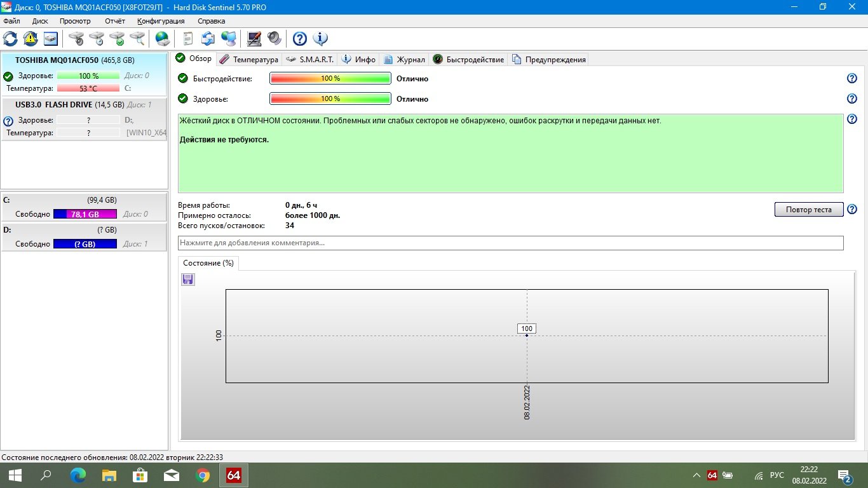The width and height of the screenshot is (868, 488).
Task: Click the globe with disk toolbar icon
Action: 163,39
